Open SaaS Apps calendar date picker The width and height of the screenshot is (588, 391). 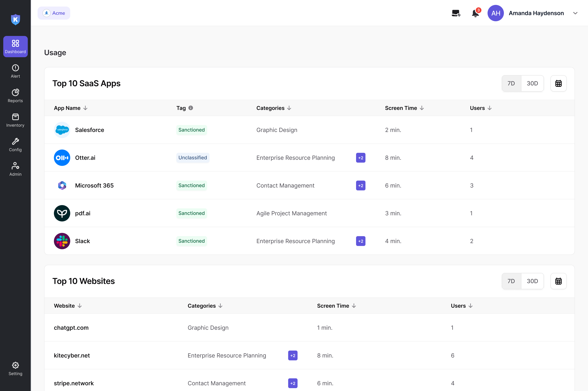[558, 83]
